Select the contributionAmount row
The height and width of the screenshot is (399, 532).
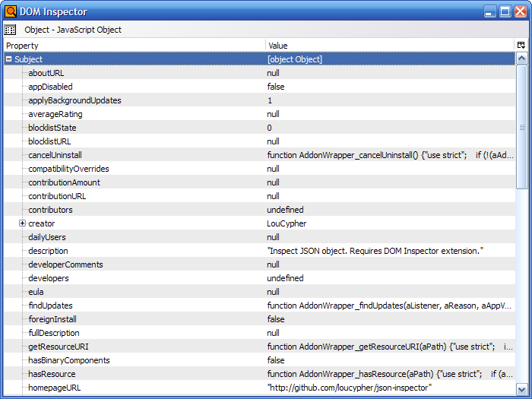[260, 182]
